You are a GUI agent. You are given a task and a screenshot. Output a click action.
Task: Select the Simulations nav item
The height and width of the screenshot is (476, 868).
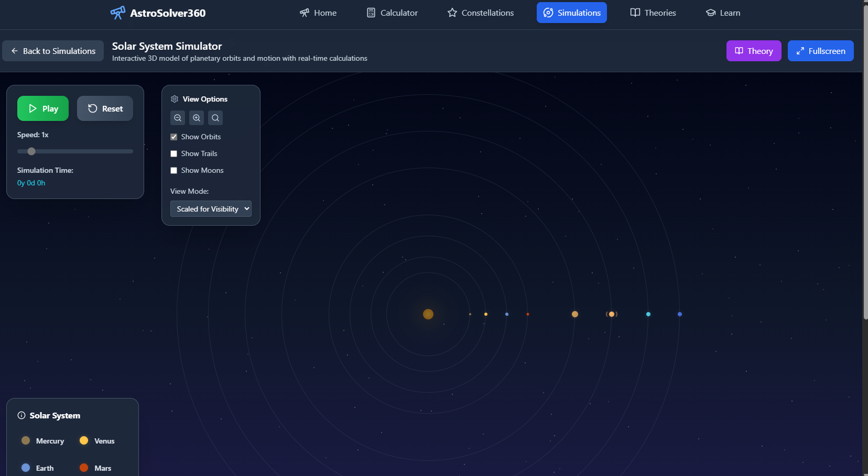(572, 13)
